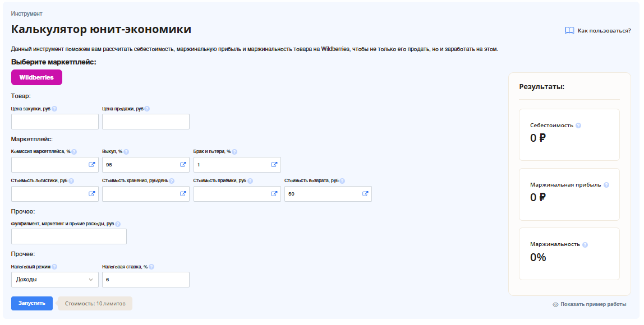This screenshot has height=325, width=644.
Task: Show example via Показать пример работы
Action: tap(589, 304)
